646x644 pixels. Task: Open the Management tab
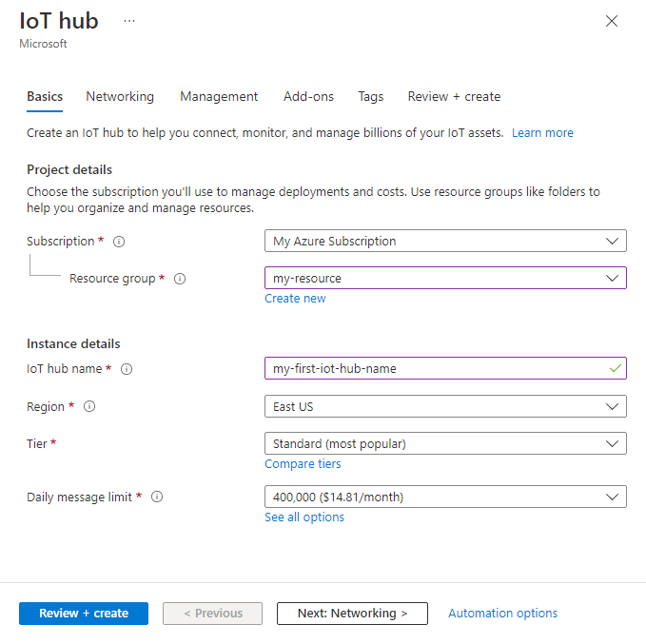pos(219,97)
